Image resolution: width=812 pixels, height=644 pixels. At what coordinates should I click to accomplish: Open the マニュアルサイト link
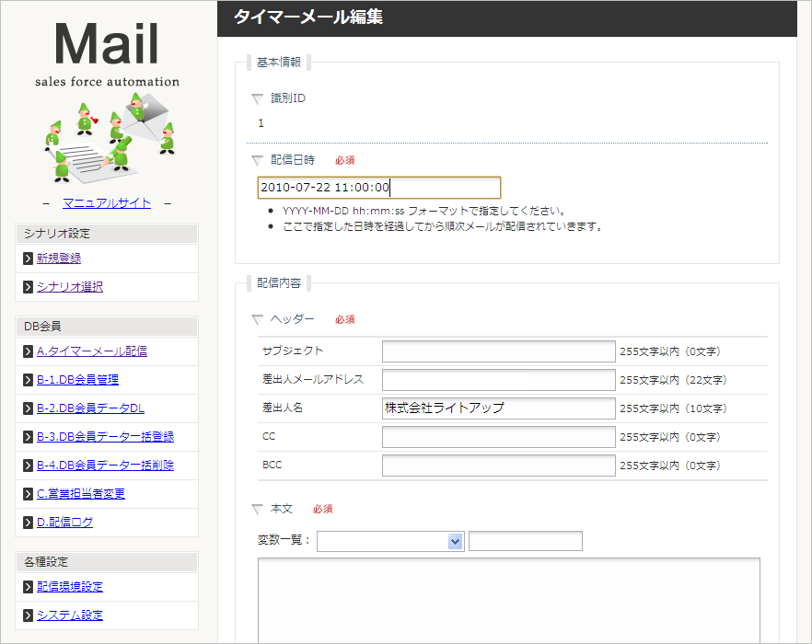point(107,202)
